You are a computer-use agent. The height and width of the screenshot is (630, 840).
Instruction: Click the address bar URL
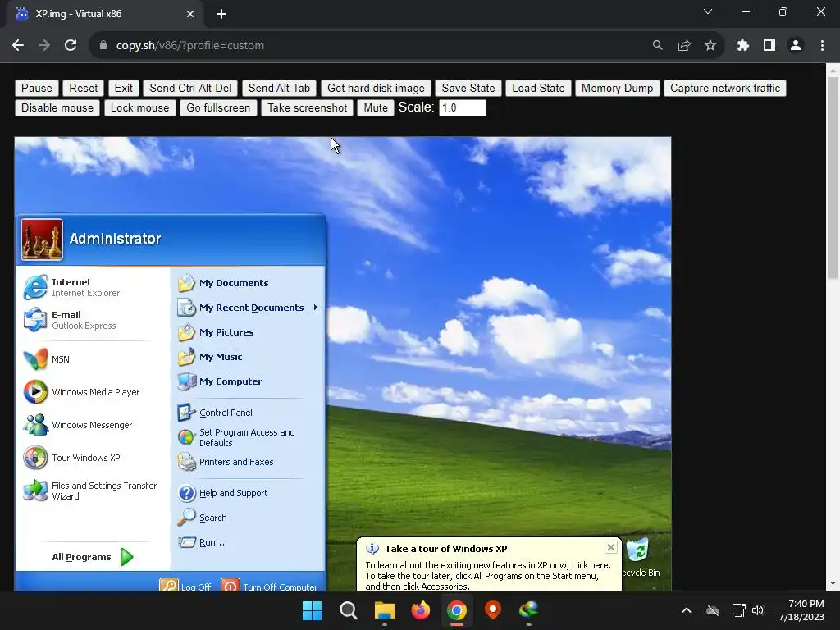coord(190,46)
